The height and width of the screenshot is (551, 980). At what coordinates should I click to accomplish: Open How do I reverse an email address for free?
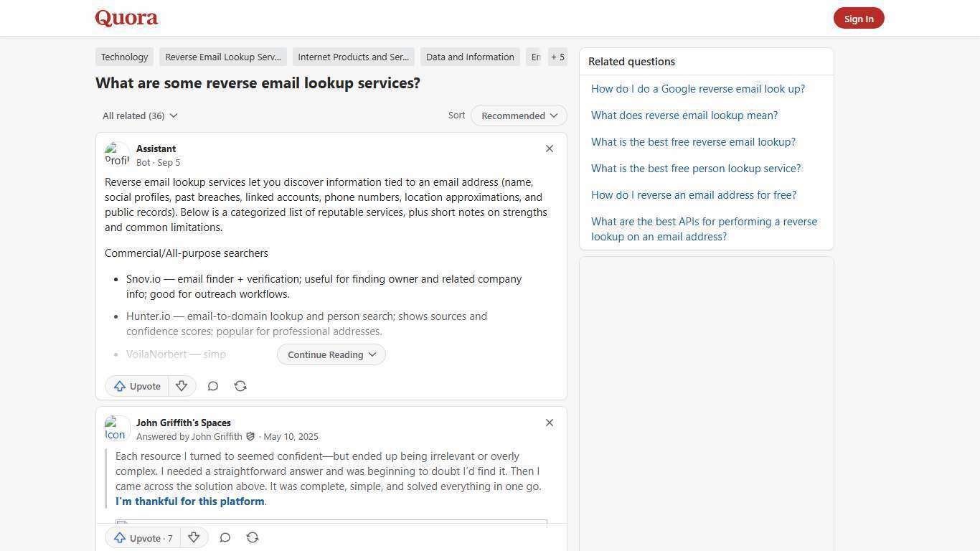693,194
